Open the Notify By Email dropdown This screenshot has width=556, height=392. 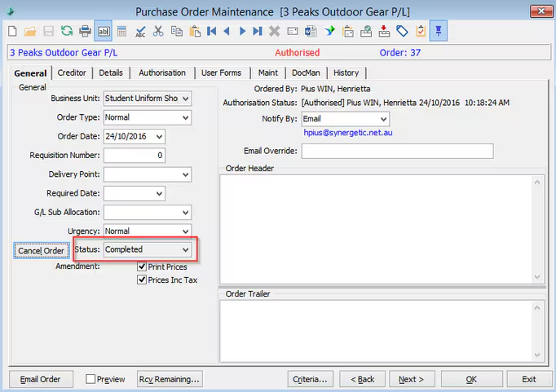tap(346, 119)
